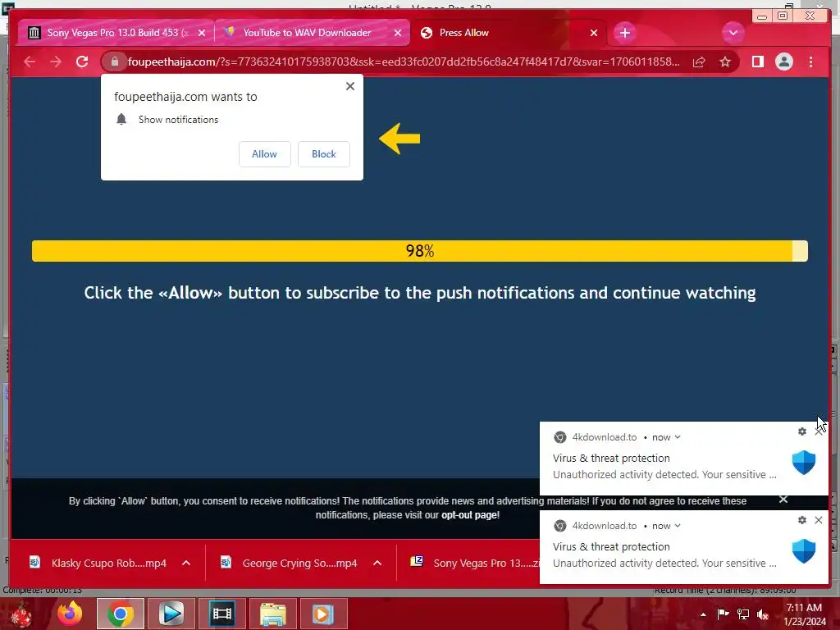This screenshot has height=630, width=840.
Task: Expand options for George Crying download
Action: coord(377,563)
